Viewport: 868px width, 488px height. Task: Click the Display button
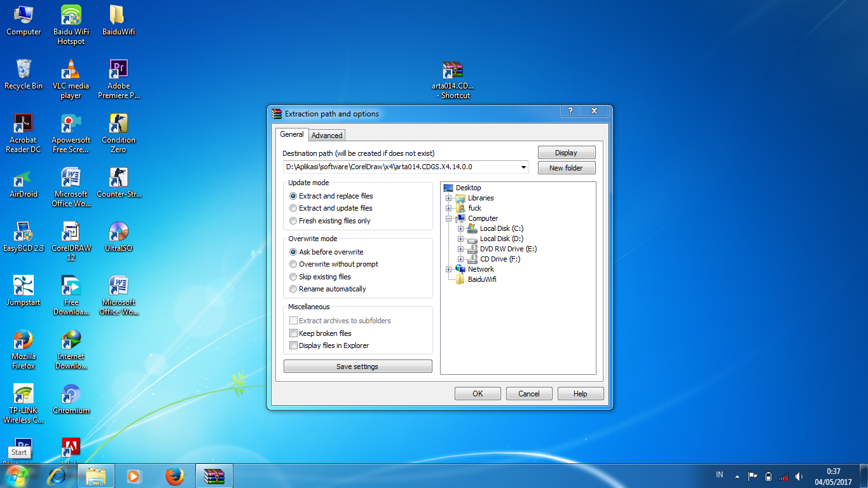pyautogui.click(x=567, y=153)
